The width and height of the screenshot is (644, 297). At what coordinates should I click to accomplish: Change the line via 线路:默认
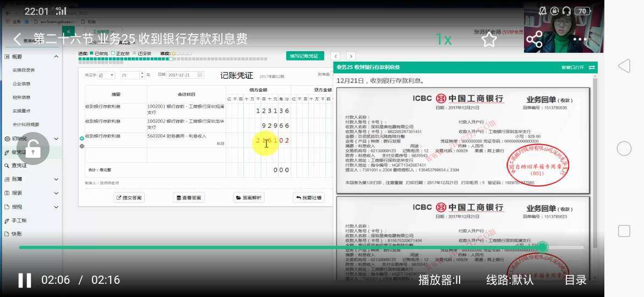[510, 280]
